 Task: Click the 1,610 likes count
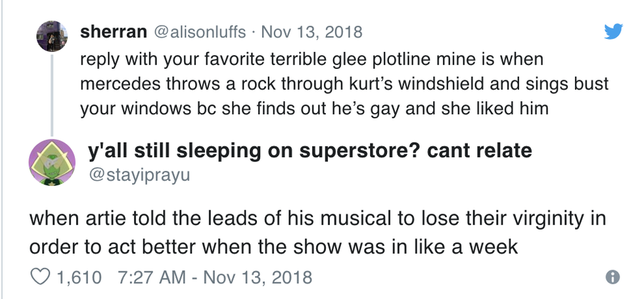click(x=80, y=277)
